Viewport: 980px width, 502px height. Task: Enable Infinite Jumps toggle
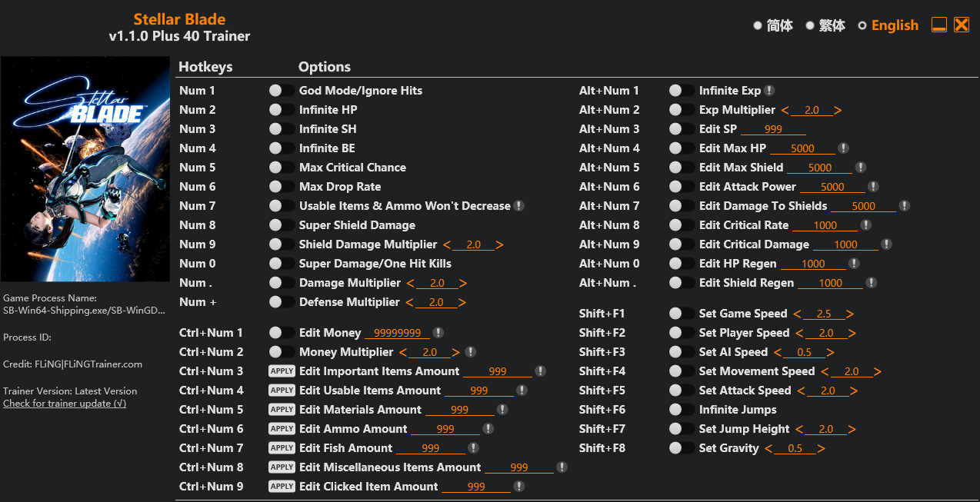(682, 410)
